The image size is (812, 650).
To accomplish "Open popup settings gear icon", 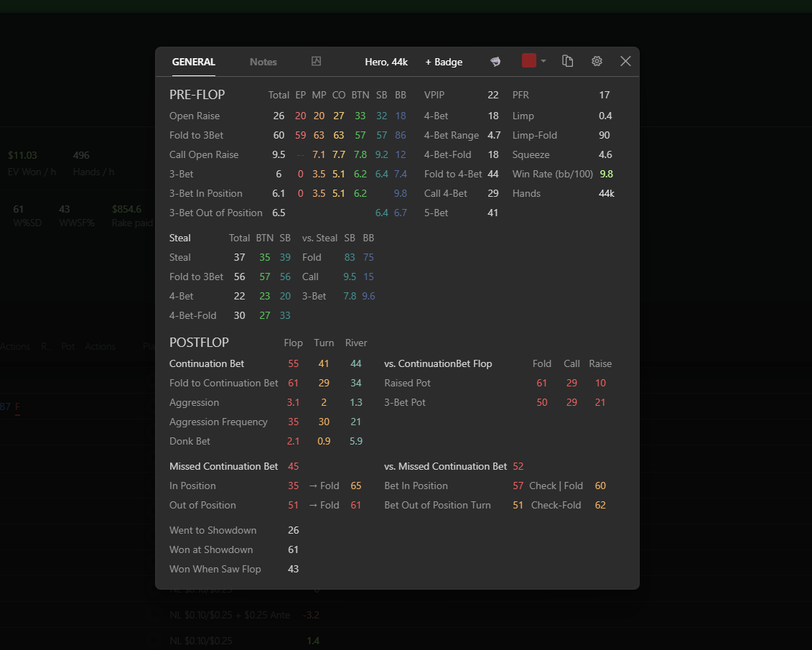I will pos(597,61).
